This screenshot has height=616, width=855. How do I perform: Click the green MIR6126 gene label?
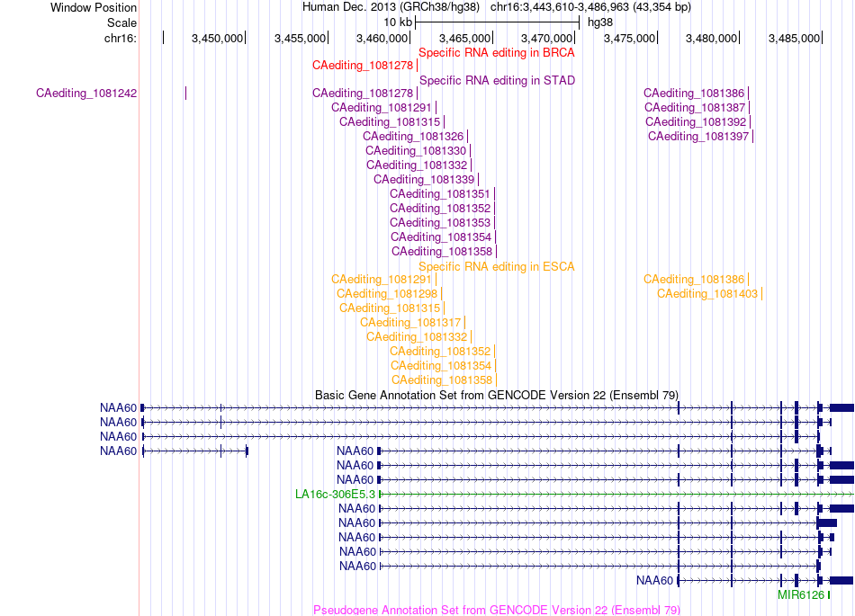click(x=800, y=595)
